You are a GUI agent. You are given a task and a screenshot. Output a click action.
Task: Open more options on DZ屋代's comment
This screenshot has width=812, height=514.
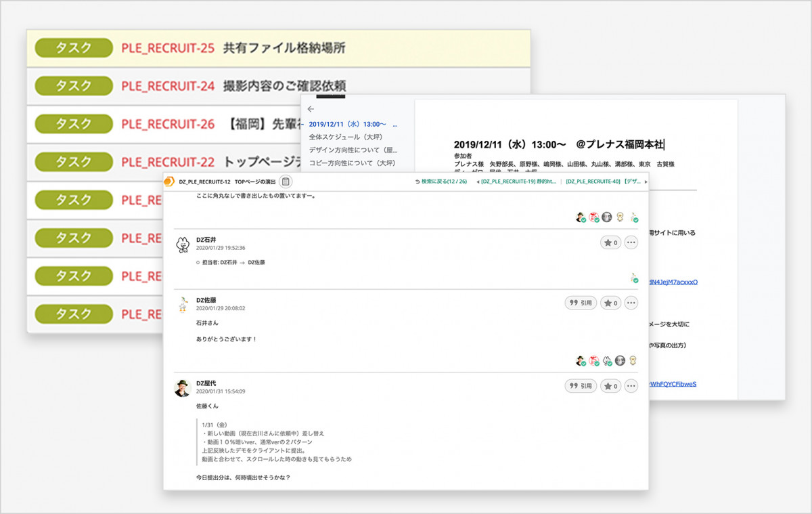click(x=631, y=386)
